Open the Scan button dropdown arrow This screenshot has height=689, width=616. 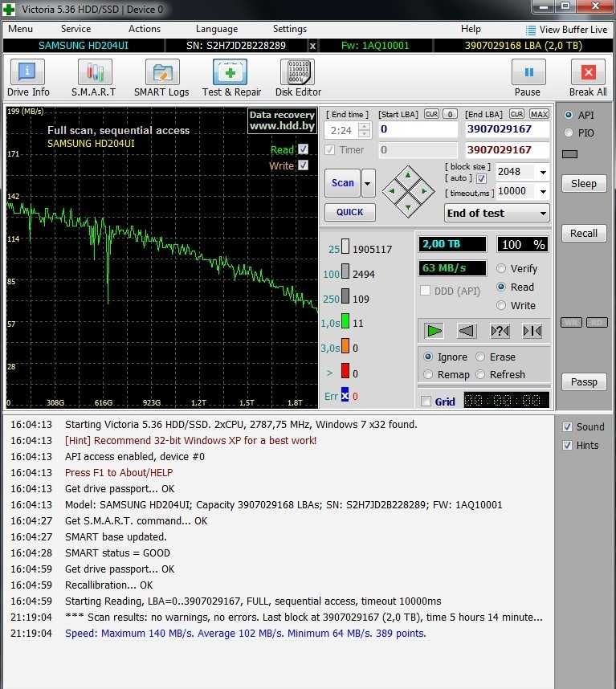point(368,183)
